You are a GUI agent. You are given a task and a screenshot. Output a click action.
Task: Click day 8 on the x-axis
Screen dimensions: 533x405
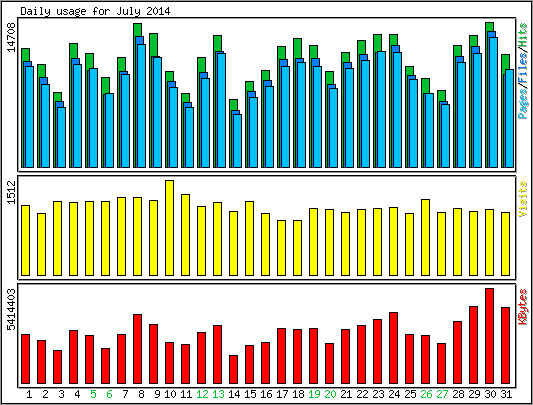(x=141, y=394)
